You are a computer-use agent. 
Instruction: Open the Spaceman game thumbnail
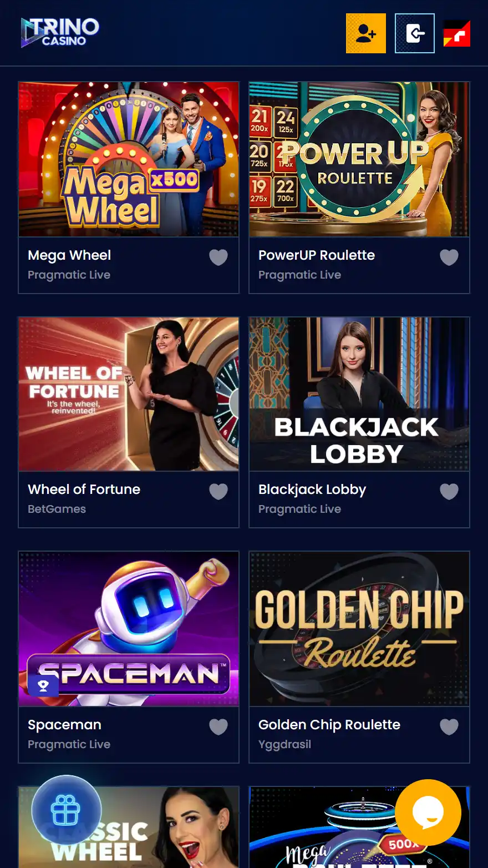click(x=129, y=629)
